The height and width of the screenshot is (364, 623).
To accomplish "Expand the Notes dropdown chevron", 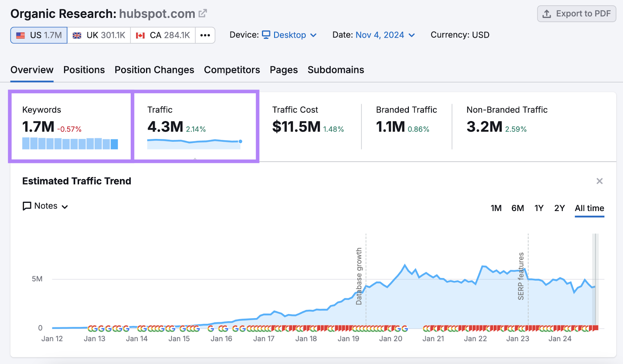I will (x=65, y=207).
